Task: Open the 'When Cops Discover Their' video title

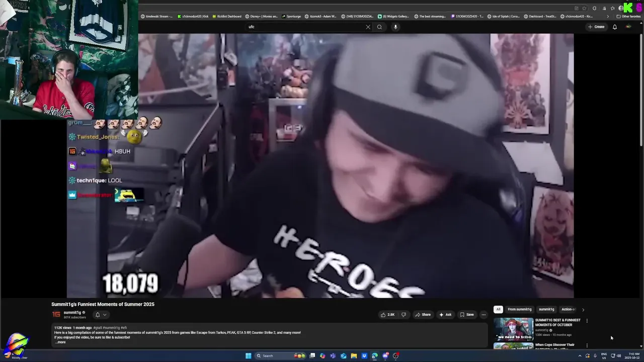Action: pyautogui.click(x=555, y=345)
